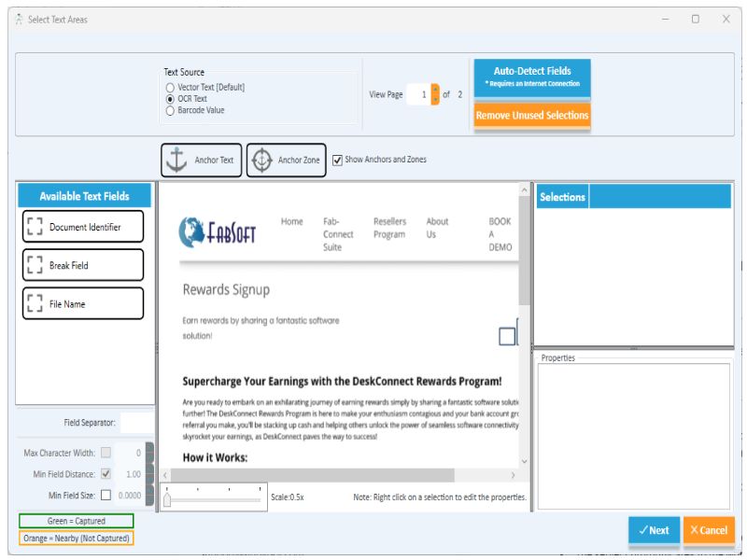Click Remove Unused Selections

click(531, 116)
